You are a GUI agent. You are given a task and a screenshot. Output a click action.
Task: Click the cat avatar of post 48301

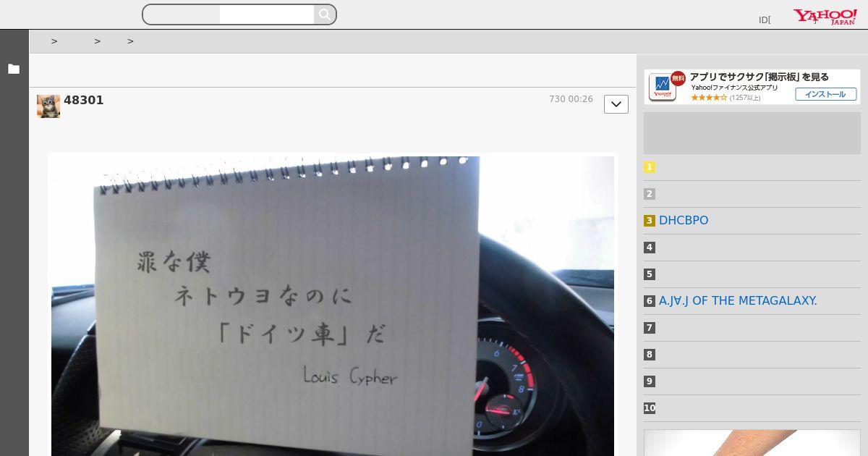[48, 106]
